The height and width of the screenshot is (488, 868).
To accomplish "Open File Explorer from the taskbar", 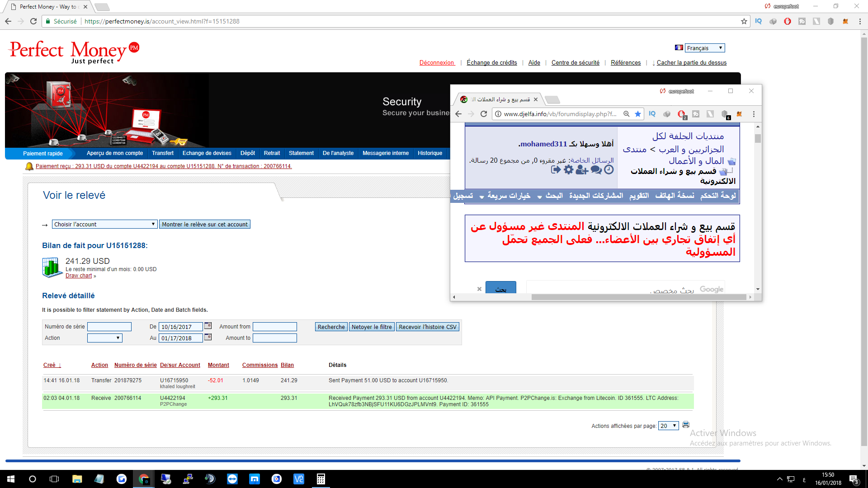I will tap(77, 479).
